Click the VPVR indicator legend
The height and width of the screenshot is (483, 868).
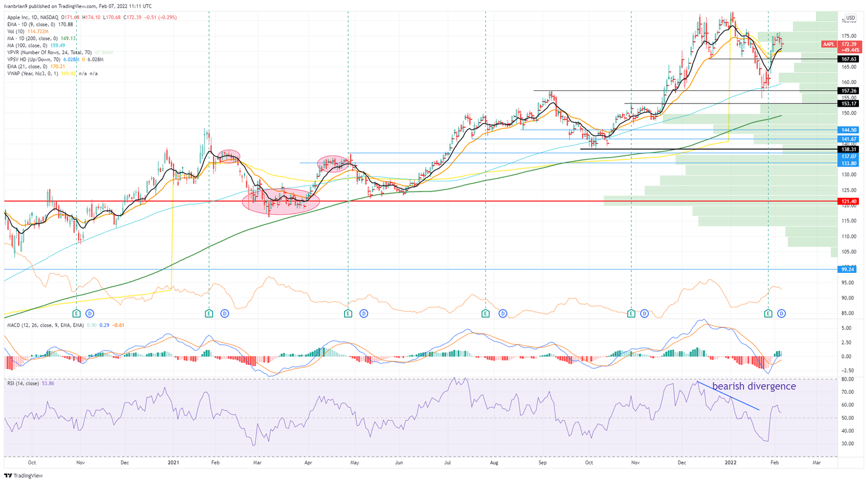pos(59,53)
